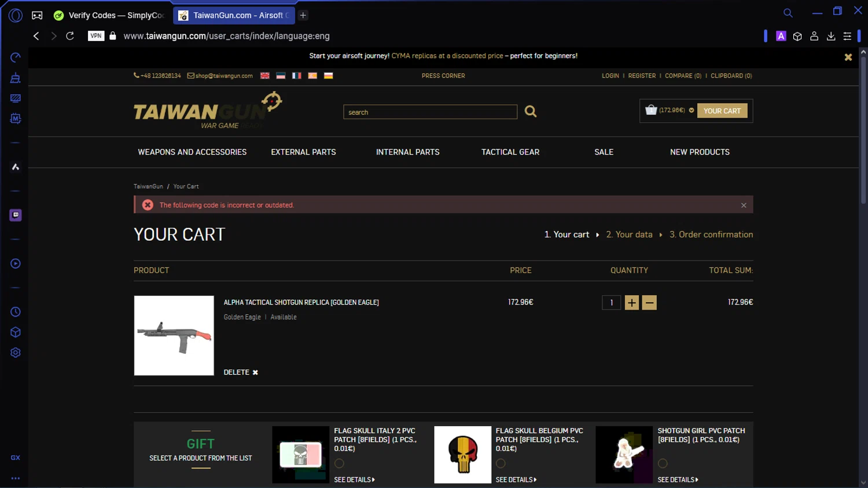Open sidebar three-dots setup menu
Viewport: 868px width, 488px height.
click(16, 478)
